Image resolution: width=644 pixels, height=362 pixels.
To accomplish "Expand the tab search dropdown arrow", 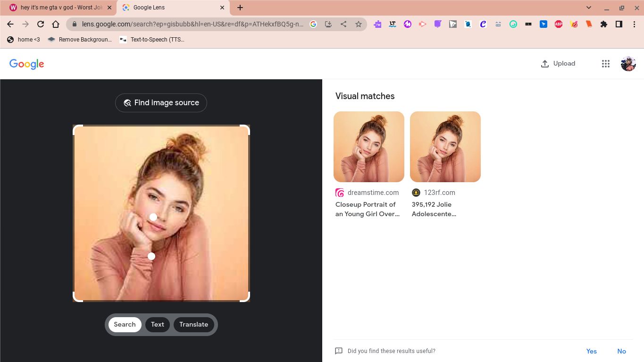I will click(589, 8).
